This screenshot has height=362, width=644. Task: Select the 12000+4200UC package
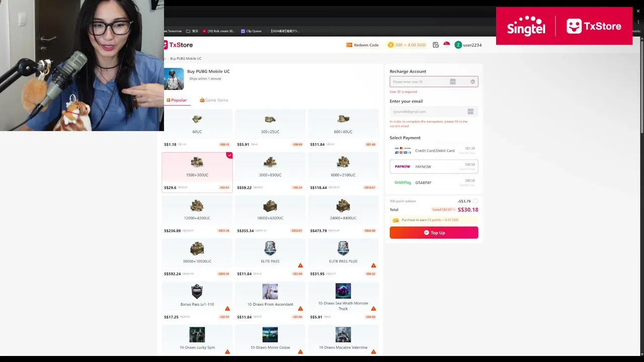click(x=197, y=215)
